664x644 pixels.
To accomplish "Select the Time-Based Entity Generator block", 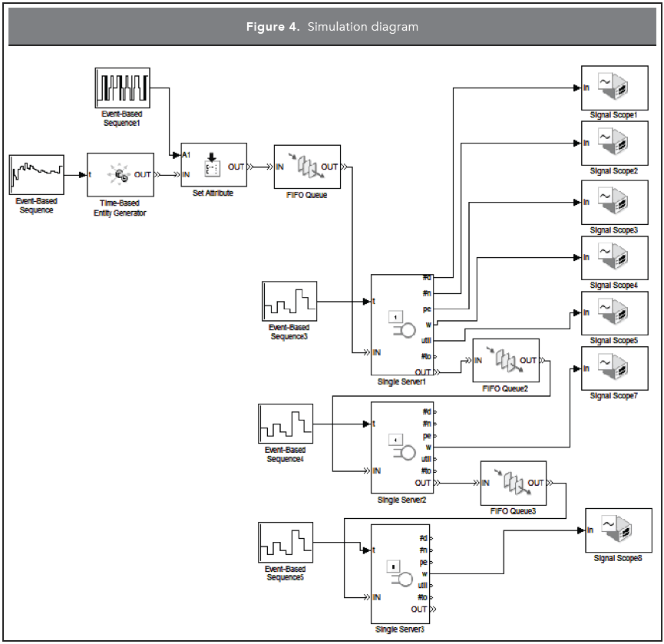I will 120,176.
